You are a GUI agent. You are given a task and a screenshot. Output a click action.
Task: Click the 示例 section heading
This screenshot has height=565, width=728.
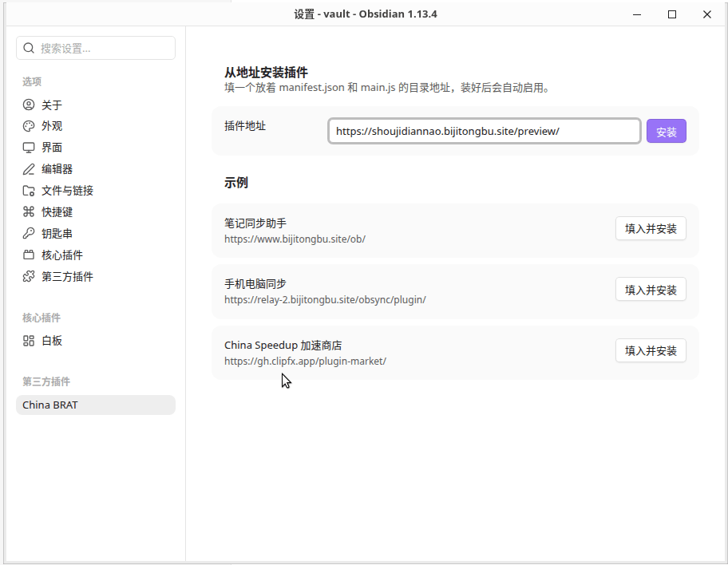(235, 183)
